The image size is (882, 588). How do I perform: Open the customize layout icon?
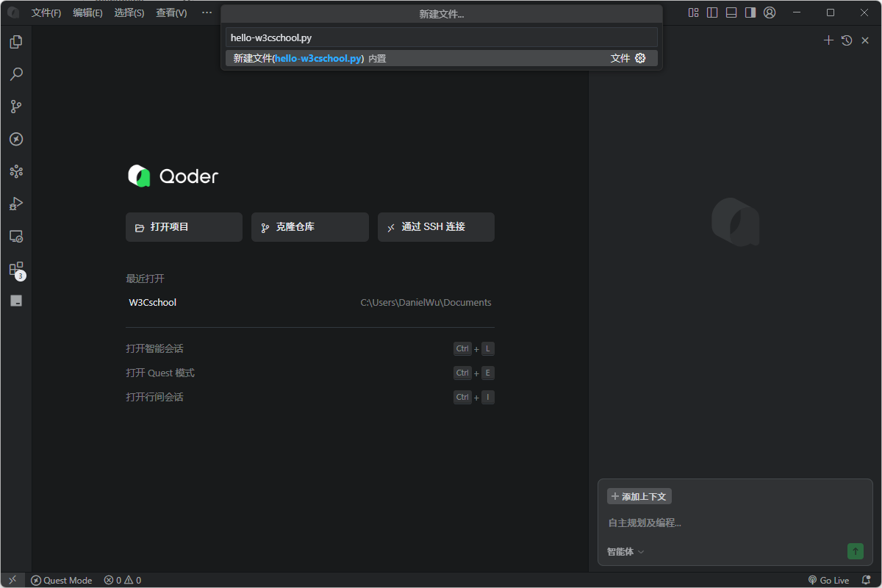point(693,12)
